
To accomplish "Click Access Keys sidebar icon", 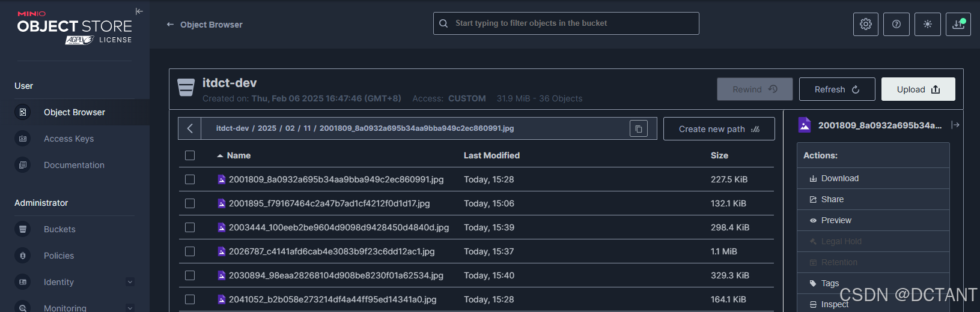I will click(23, 139).
